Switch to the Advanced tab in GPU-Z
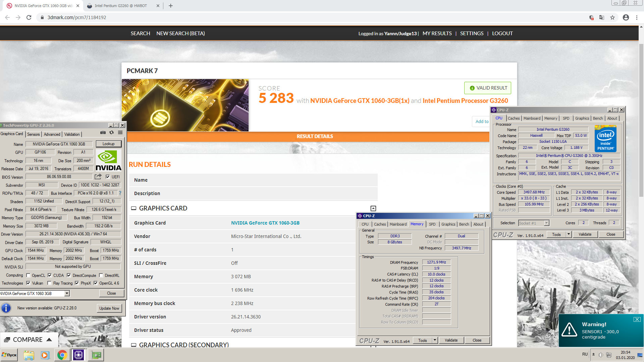Screen dimensions: 644x362 tap(52, 134)
